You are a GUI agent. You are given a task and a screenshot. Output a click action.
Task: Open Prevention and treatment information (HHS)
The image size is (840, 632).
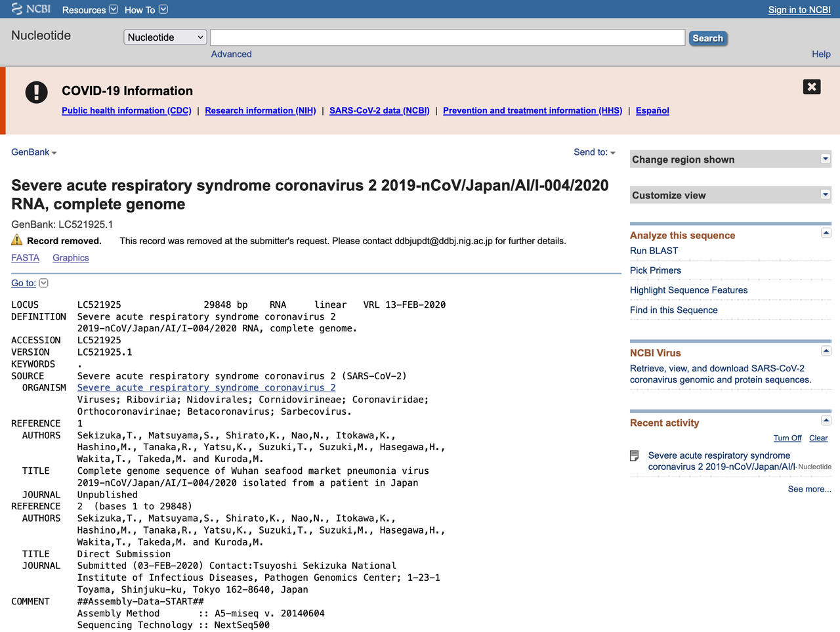[532, 110]
